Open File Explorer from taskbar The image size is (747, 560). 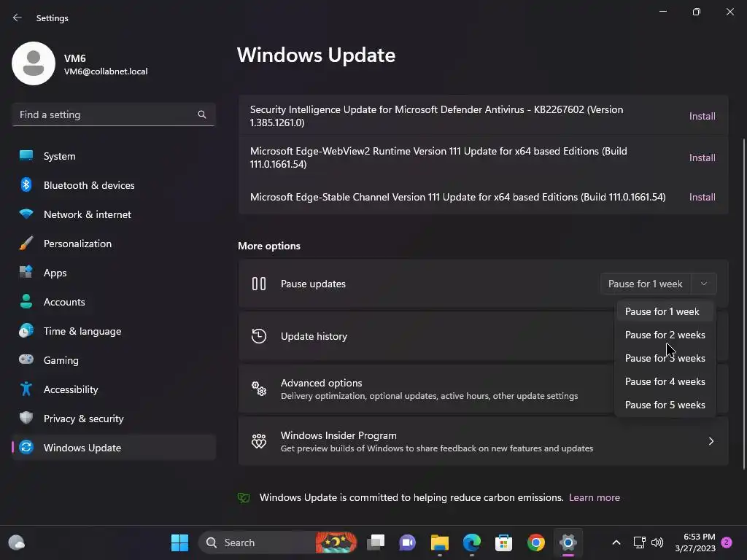point(440,542)
